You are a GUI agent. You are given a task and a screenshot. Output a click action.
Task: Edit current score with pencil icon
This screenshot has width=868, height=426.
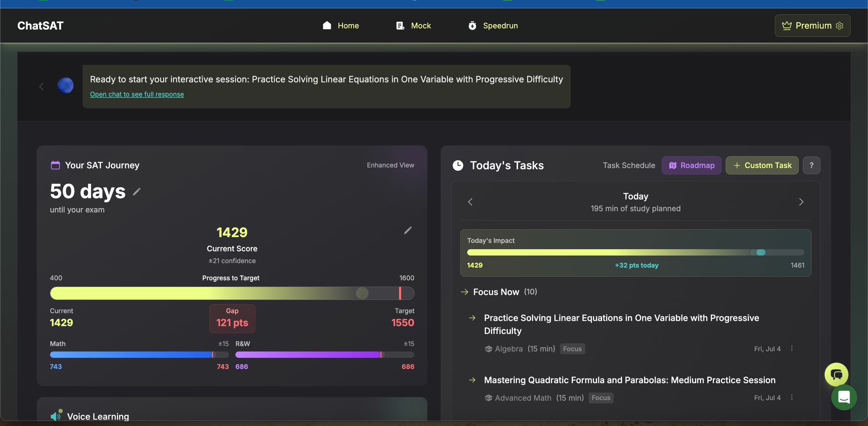(408, 230)
